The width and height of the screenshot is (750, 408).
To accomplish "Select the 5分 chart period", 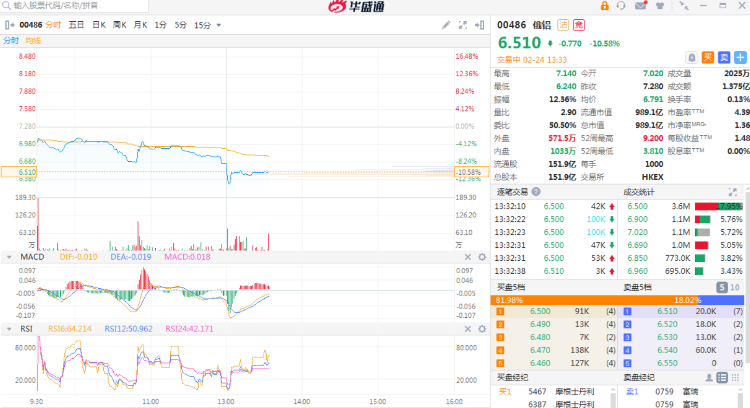I will pyautogui.click(x=180, y=25).
